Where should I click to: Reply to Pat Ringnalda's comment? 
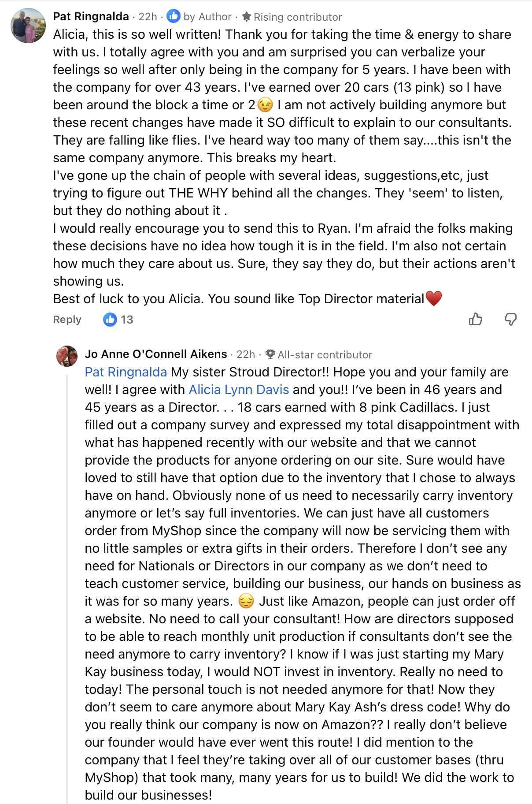coord(67,319)
